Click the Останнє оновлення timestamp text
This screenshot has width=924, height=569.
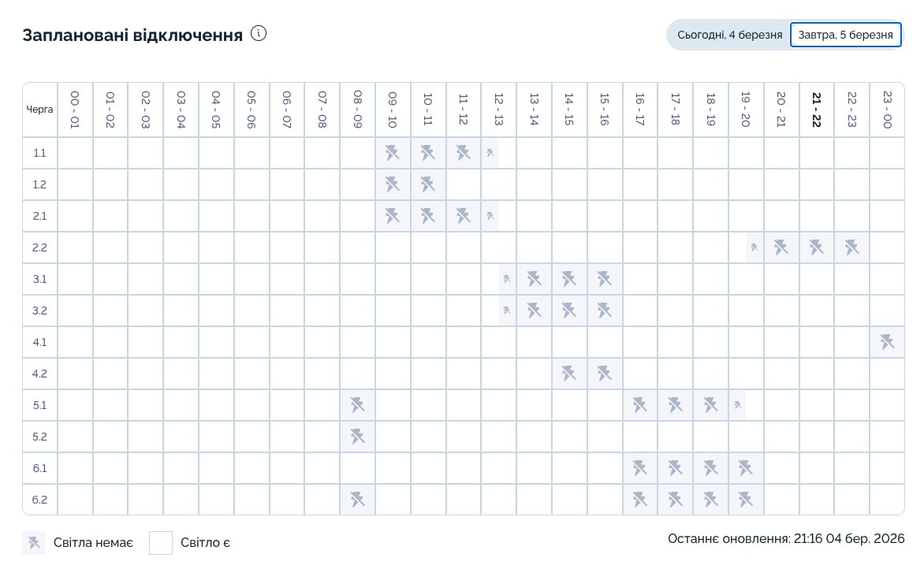786,539
